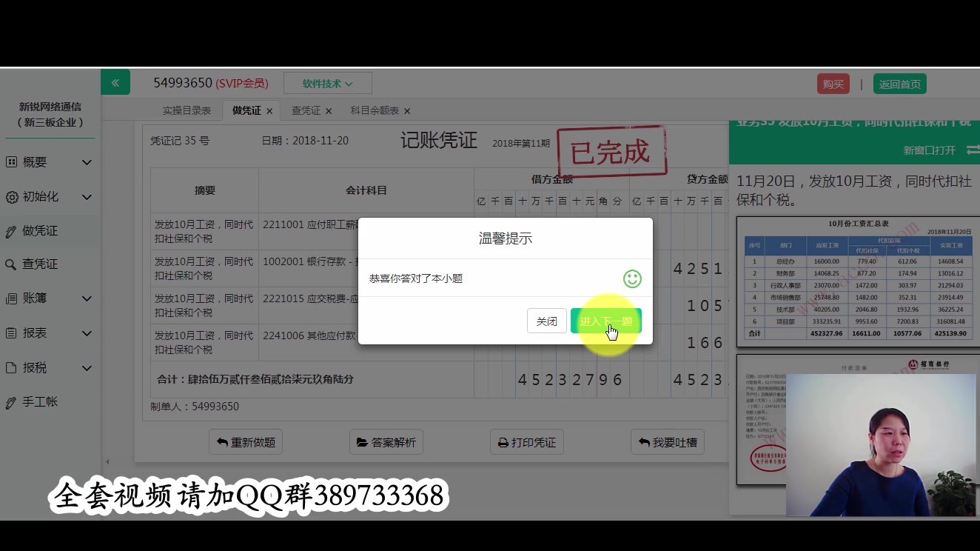Click the 我要吐槽 button
The height and width of the screenshot is (551, 980).
(x=668, y=442)
